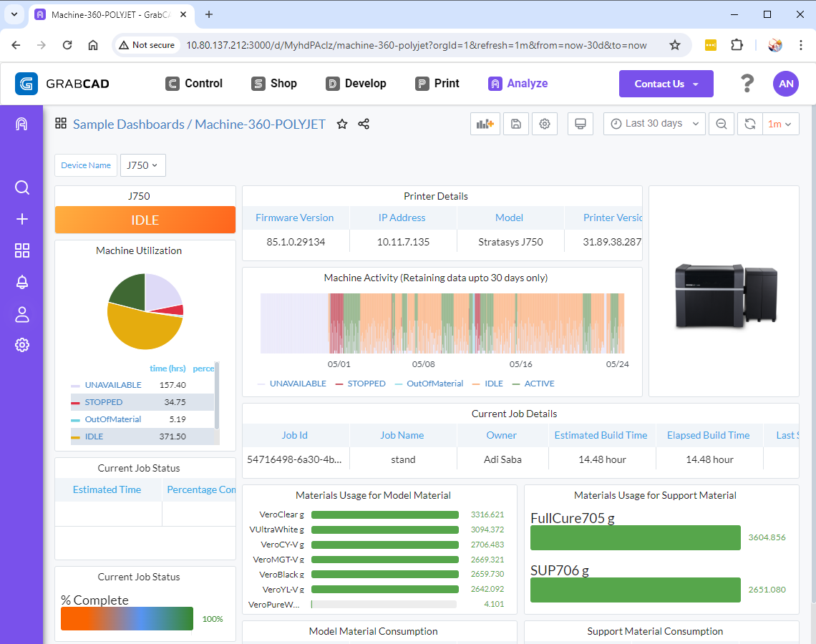This screenshot has height=644, width=816.
Task: Open the Analyze home icon in the sidebar
Action: (21, 124)
